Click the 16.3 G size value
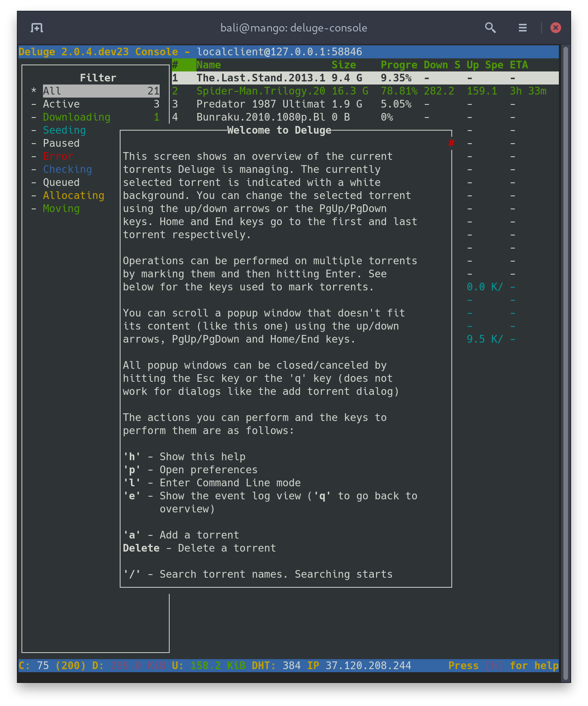 point(350,91)
